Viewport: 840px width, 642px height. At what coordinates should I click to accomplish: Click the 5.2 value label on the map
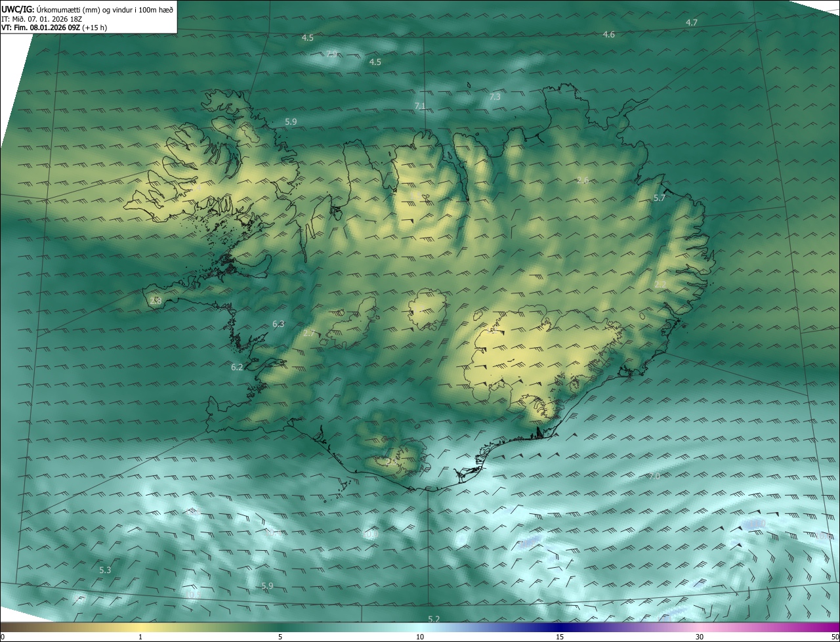(x=434, y=619)
